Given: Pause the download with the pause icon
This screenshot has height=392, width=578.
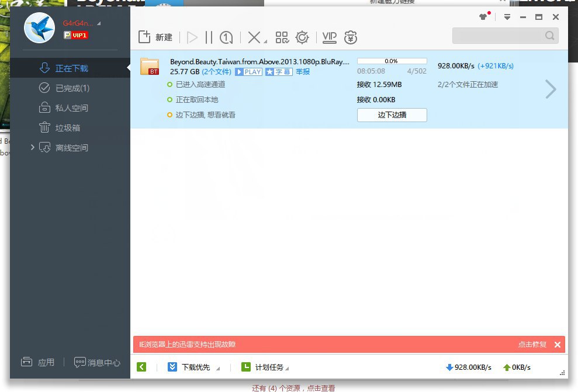Looking at the screenshot, I should pyautogui.click(x=209, y=37).
